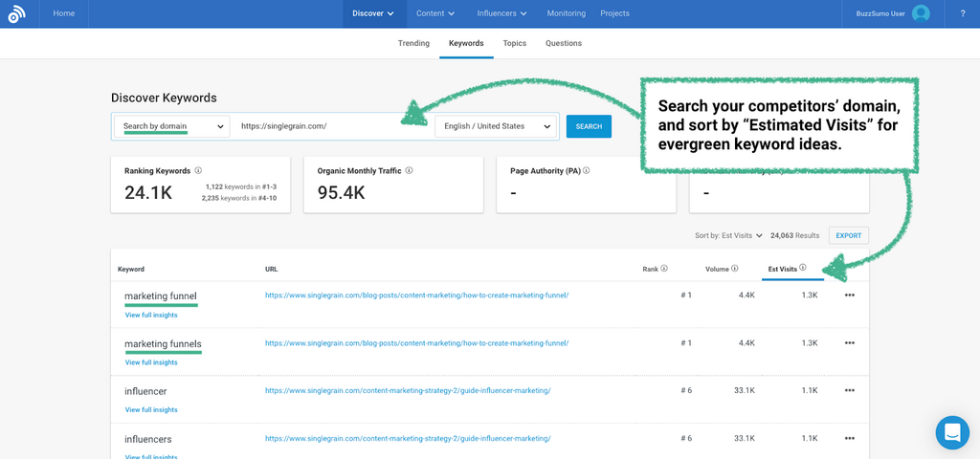Click info icon next to Ranking Keywords
The image size is (980, 459).
[x=198, y=171]
